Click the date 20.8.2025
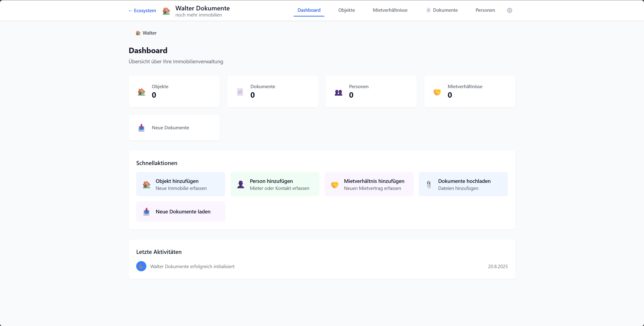The image size is (644, 326). pyautogui.click(x=498, y=267)
